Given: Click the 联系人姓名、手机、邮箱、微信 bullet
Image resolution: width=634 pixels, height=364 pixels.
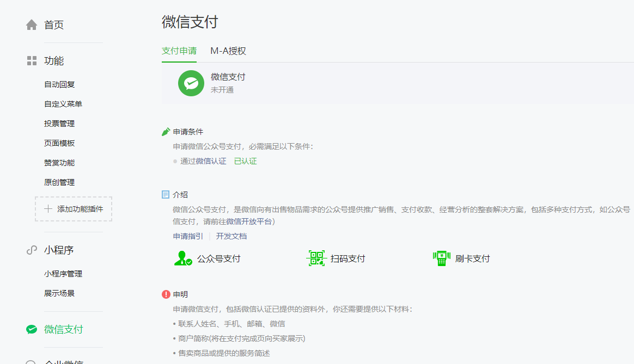Looking at the screenshot, I should pyautogui.click(x=229, y=324).
